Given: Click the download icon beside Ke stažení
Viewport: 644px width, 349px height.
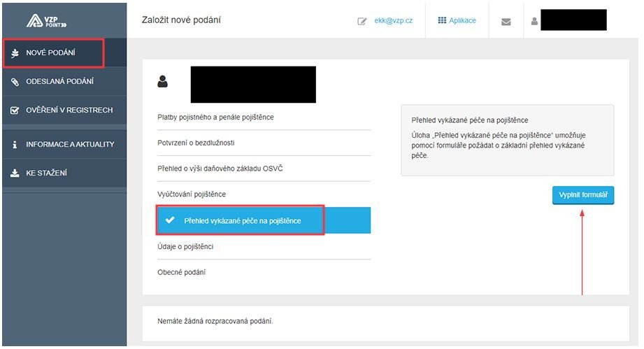Looking at the screenshot, I should (x=15, y=173).
